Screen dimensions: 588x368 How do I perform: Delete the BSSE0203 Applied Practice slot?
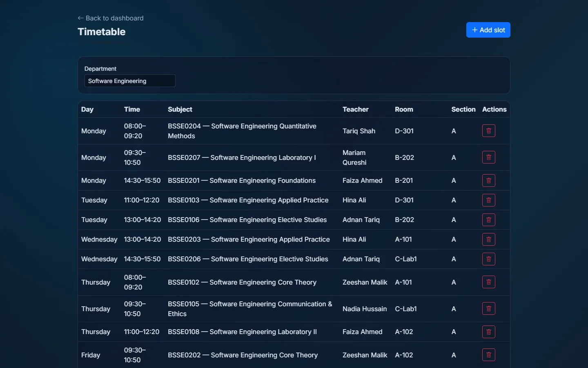coord(488,240)
